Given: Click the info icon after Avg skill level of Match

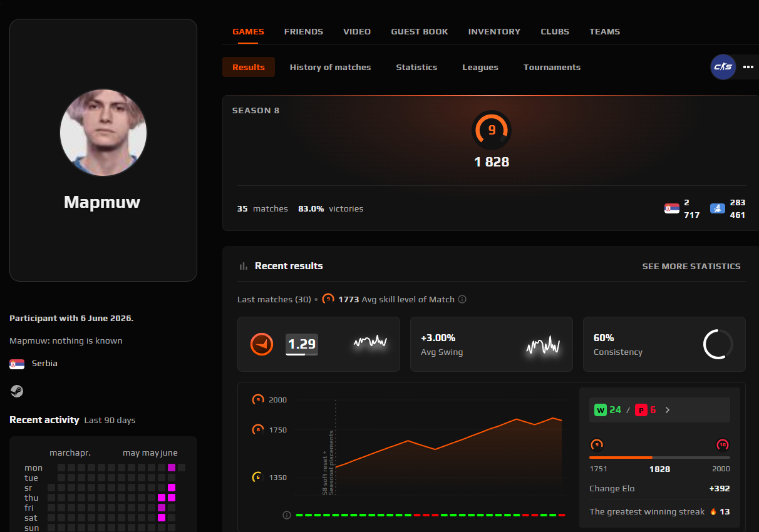Looking at the screenshot, I should click(x=462, y=299).
